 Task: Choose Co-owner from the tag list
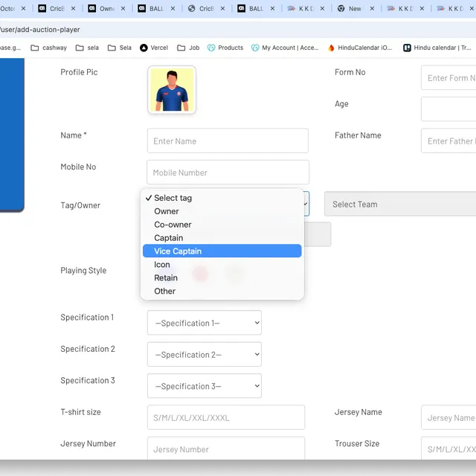tap(222, 225)
